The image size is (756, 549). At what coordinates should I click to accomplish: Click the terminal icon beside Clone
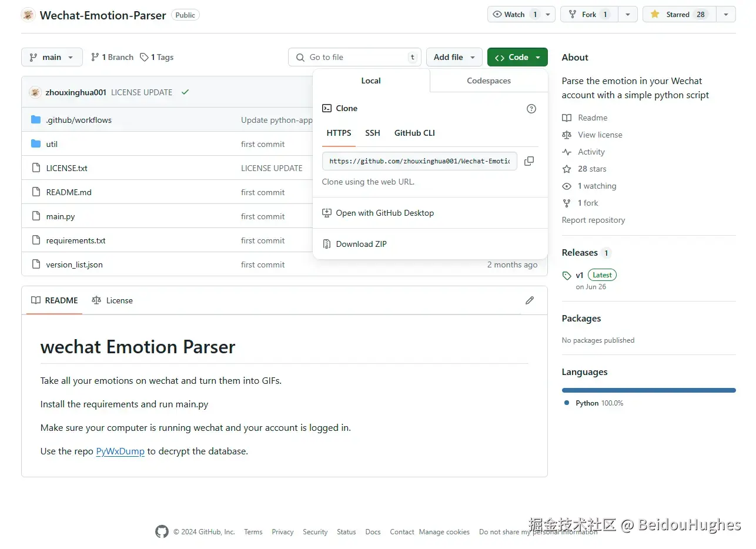click(327, 108)
